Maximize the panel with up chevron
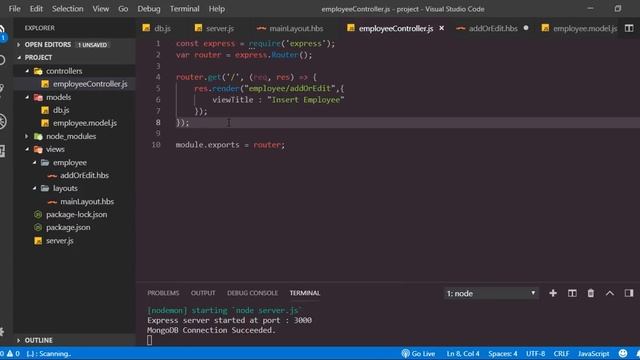The image size is (640, 360). click(x=610, y=293)
